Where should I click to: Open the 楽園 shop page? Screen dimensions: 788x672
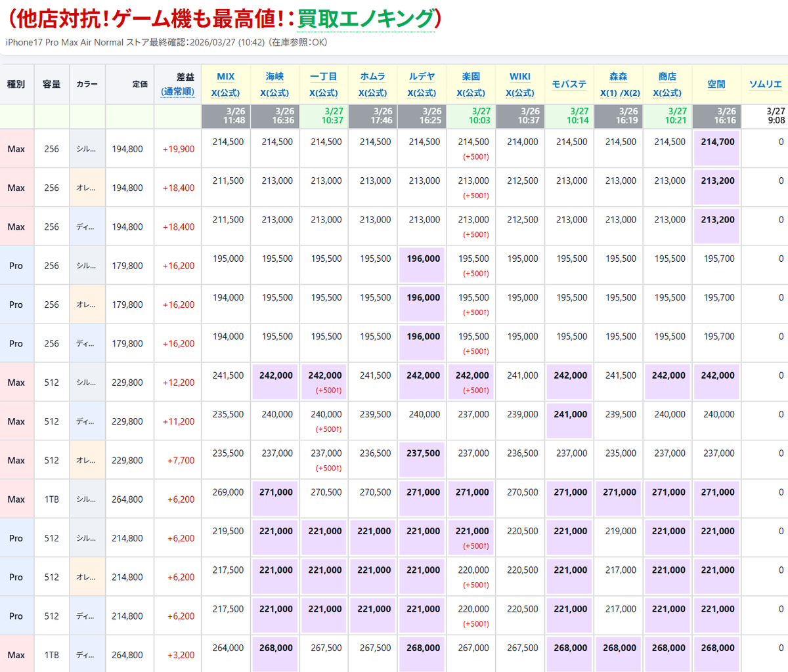click(x=471, y=75)
